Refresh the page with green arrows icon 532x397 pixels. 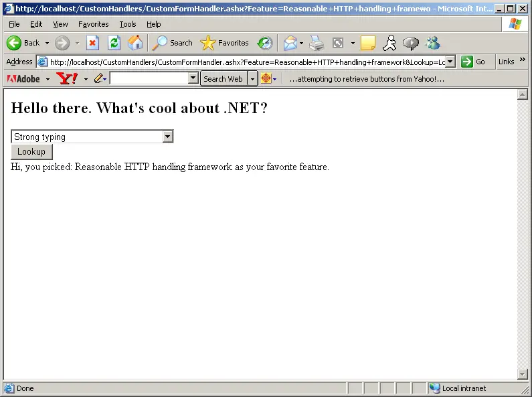tap(114, 43)
